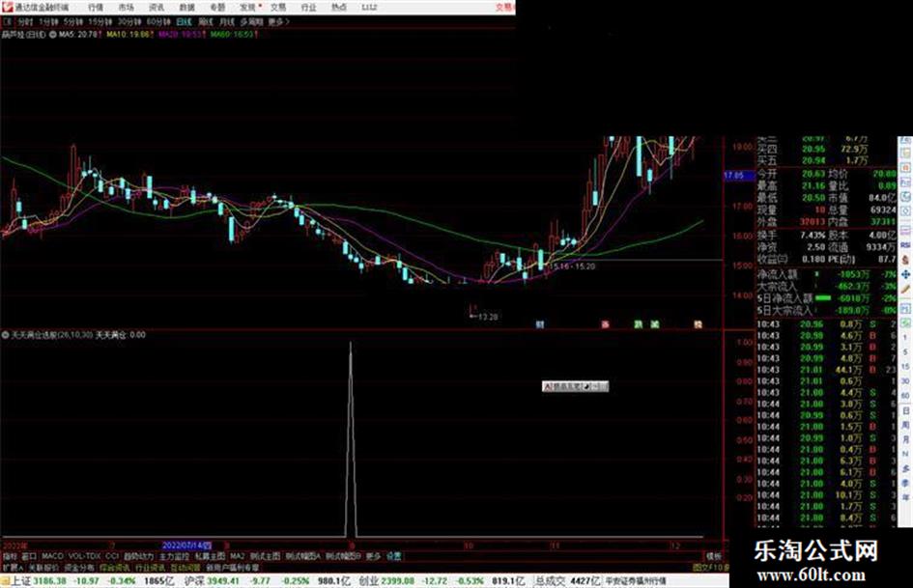913x588 pixels.
Task: Click the RSI indicator icon in right sidebar
Action: coord(905,245)
